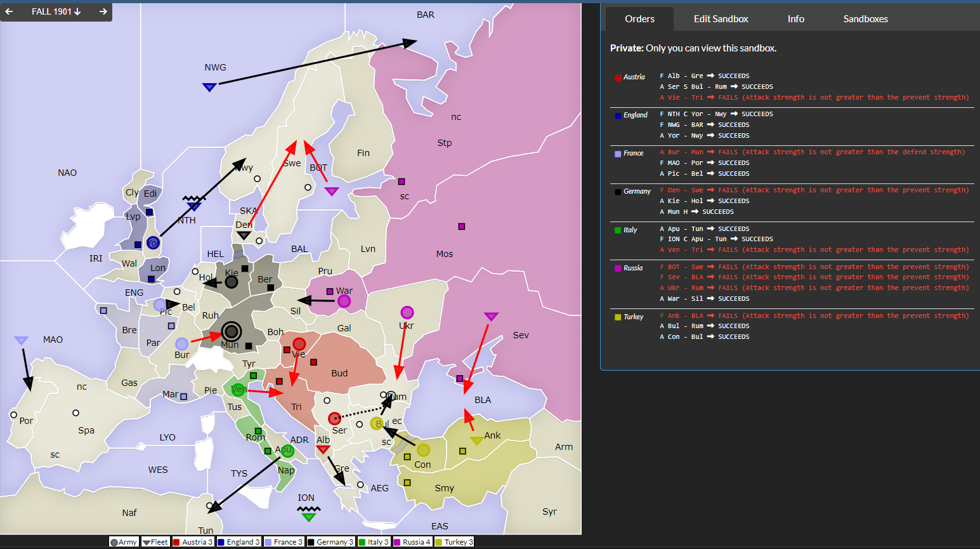Select the Italian army in Apu
The image size is (980, 549).
click(x=287, y=451)
